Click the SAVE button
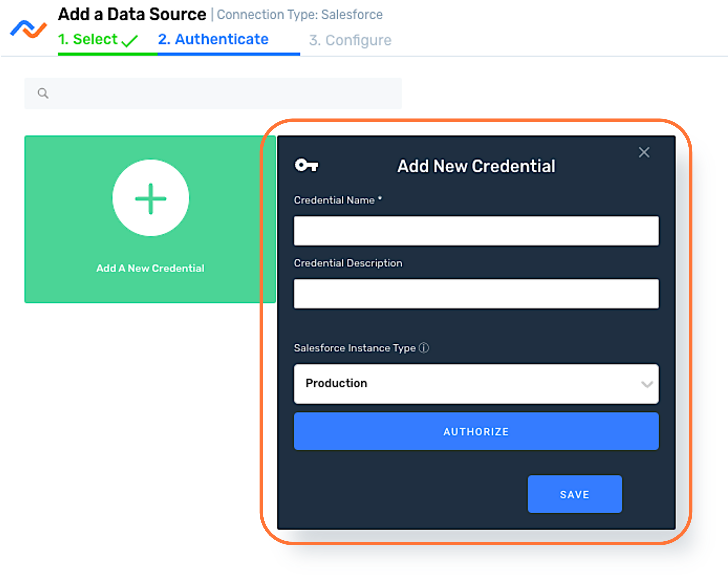Viewport: 728px width, 579px height. click(x=575, y=494)
